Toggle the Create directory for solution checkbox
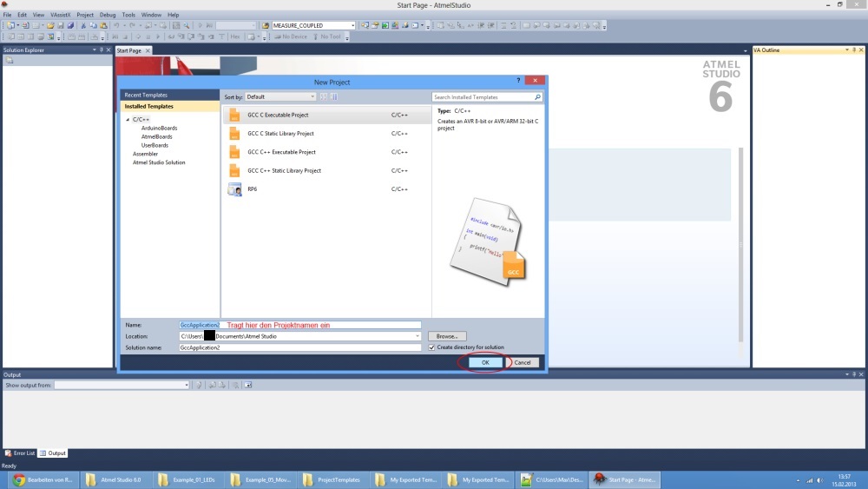The image size is (868, 489). click(431, 347)
